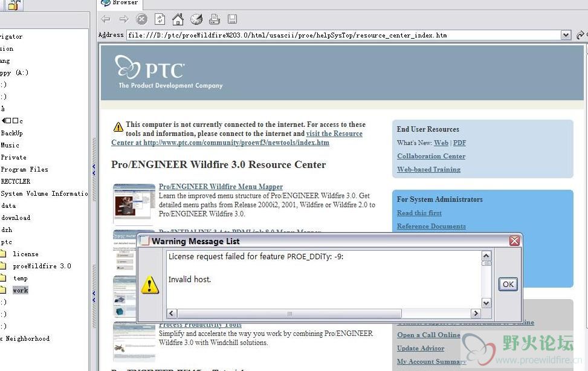
Task: Select the BackUp folder in tree
Action: pyautogui.click(x=11, y=133)
